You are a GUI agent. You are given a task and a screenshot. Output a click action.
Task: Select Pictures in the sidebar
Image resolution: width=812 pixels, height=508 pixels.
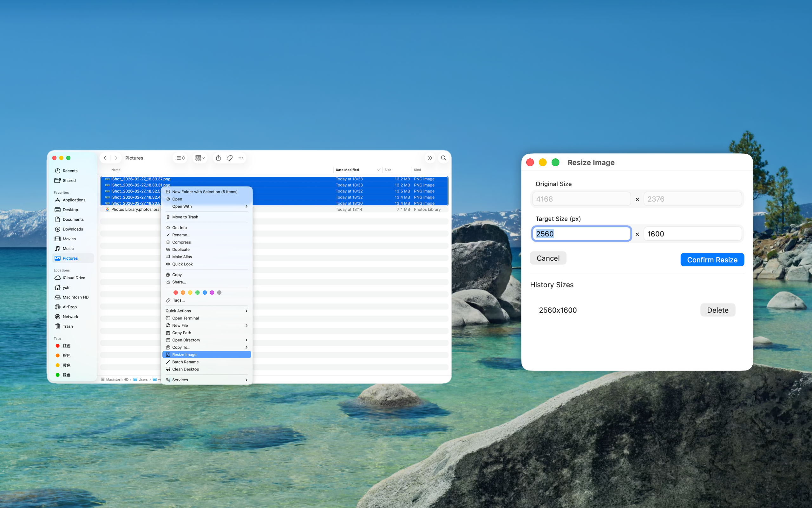click(73, 258)
